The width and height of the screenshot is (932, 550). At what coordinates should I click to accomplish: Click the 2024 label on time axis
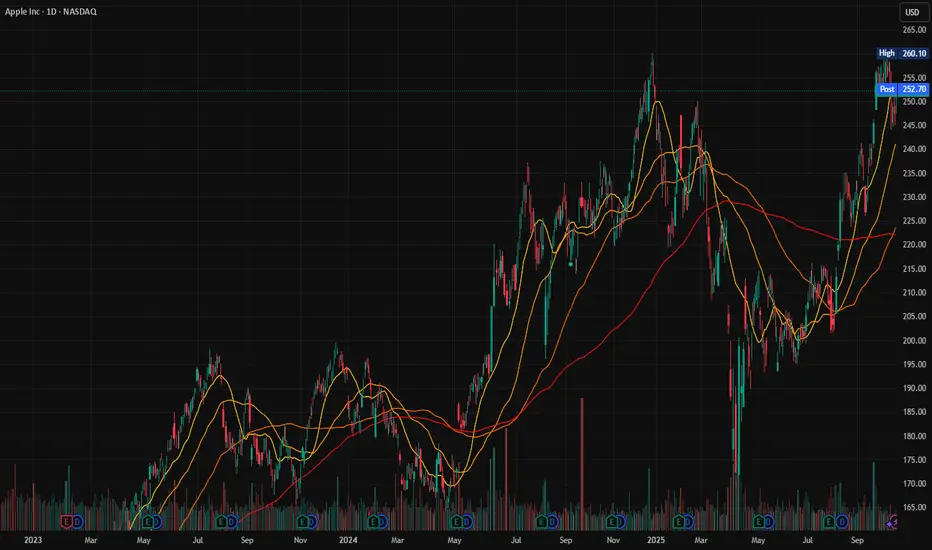pyautogui.click(x=348, y=540)
